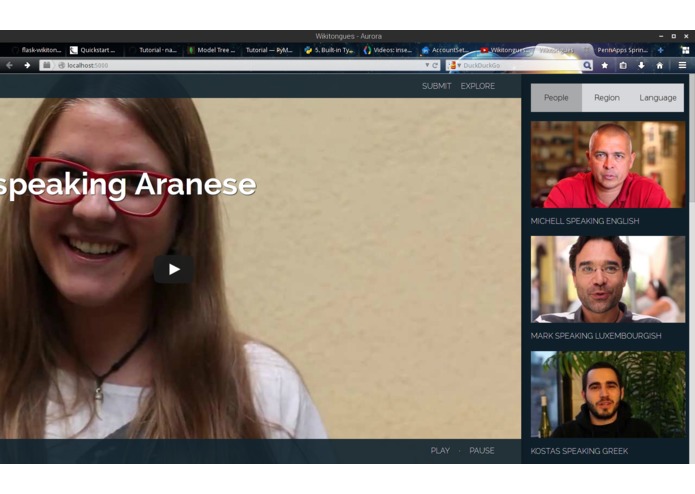
Task: Click the localhost:5000 address bar
Action: pos(239,65)
